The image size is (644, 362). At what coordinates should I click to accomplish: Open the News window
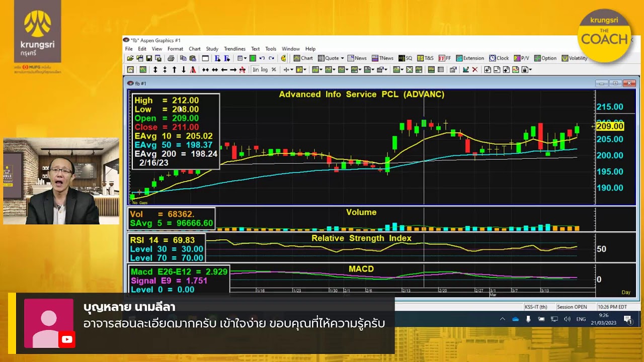click(x=357, y=58)
